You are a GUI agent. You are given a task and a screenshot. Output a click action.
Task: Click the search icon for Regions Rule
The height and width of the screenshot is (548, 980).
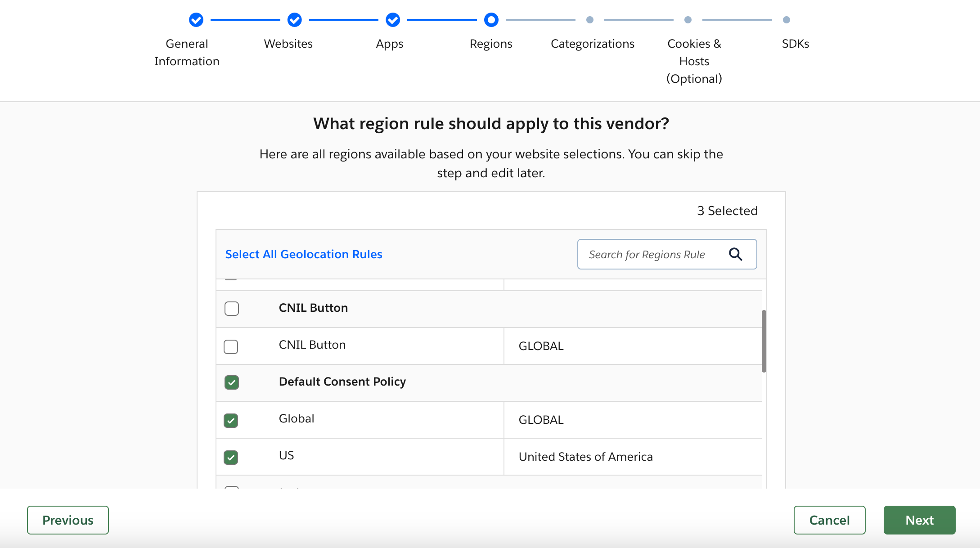click(x=736, y=254)
